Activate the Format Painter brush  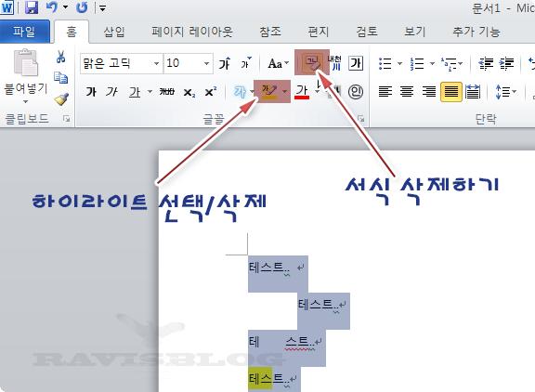point(61,99)
